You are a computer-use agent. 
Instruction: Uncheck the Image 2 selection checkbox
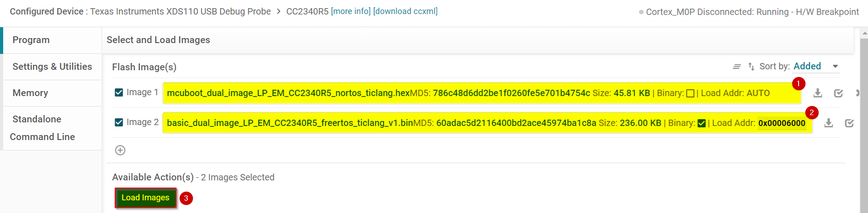[119, 122]
